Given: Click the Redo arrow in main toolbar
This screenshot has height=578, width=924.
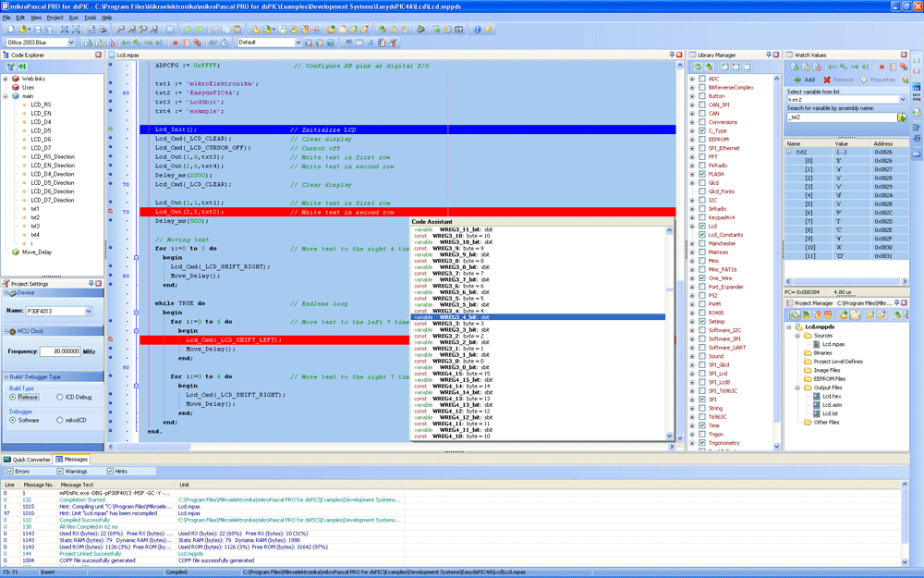Looking at the screenshot, I should tap(200, 29).
